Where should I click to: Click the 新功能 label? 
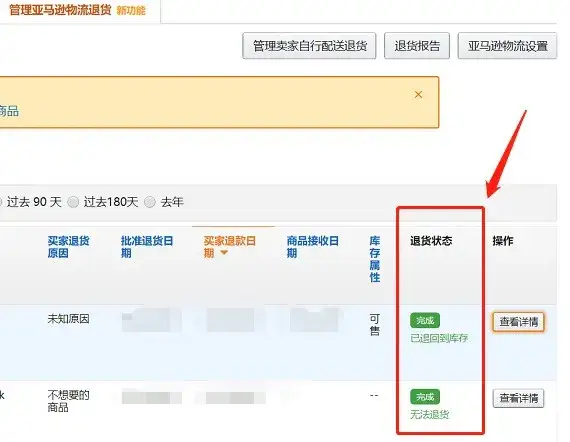(x=131, y=11)
